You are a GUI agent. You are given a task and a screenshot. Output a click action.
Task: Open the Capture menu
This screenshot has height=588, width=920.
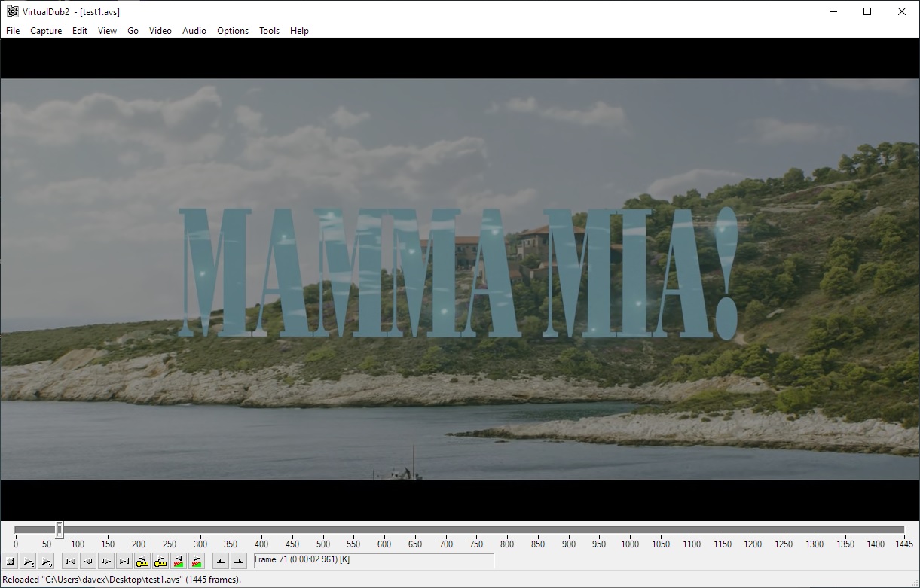click(46, 31)
